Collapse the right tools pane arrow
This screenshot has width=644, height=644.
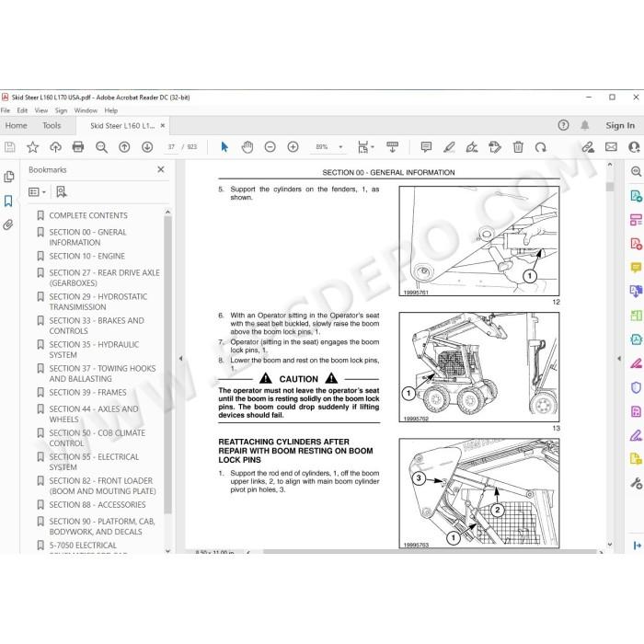[x=619, y=358]
